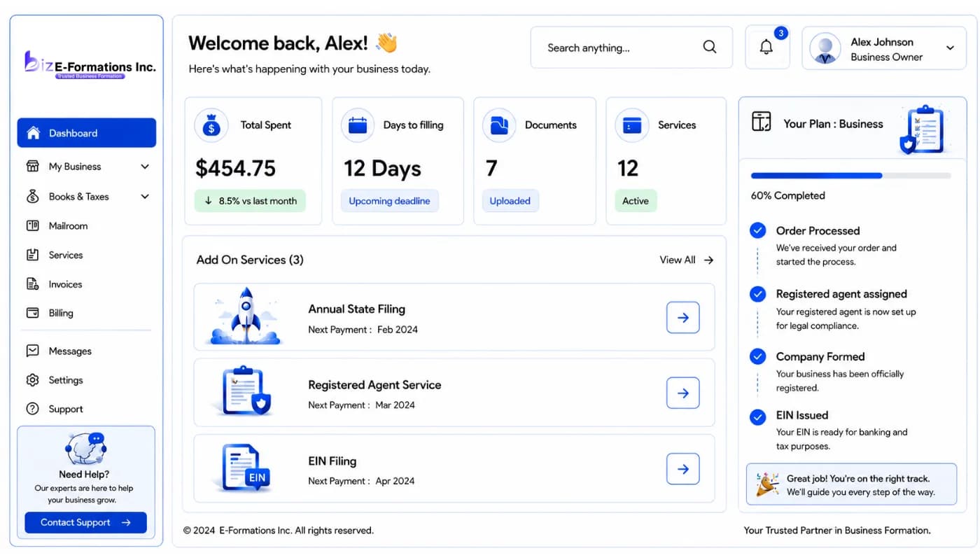Click the Mailroom icon in sidebar

[32, 226]
